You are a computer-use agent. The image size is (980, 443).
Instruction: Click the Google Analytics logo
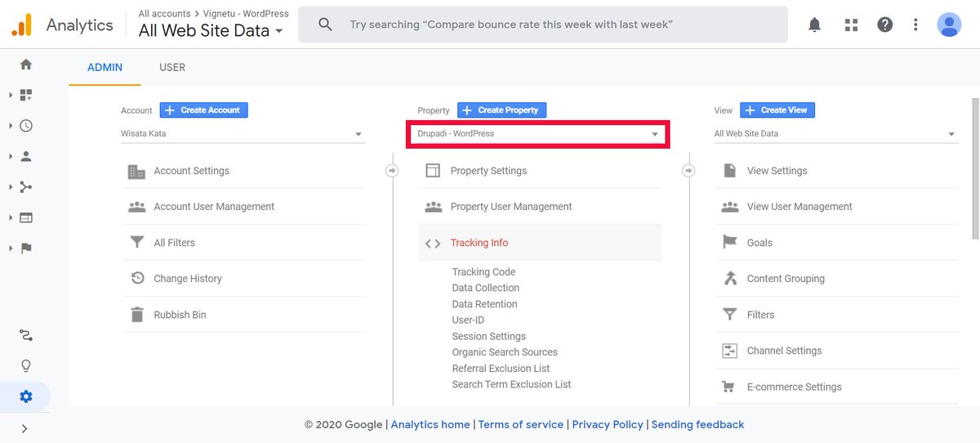(21, 25)
